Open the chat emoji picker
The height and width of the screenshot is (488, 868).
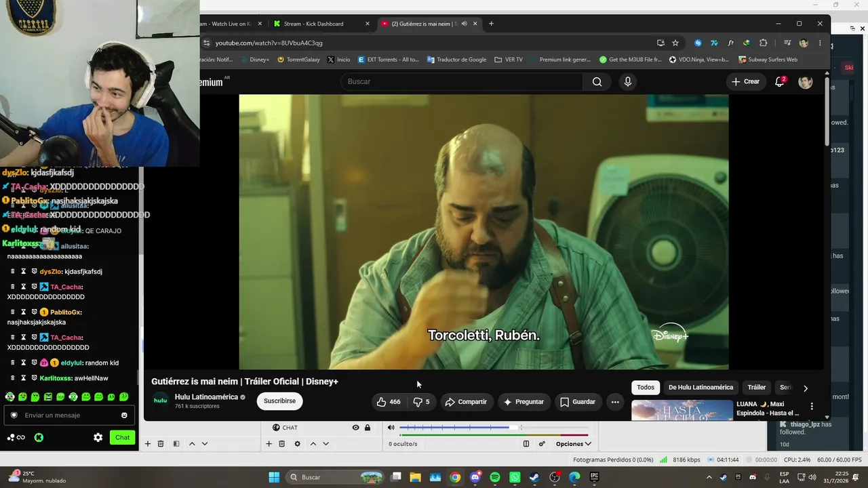click(x=124, y=415)
